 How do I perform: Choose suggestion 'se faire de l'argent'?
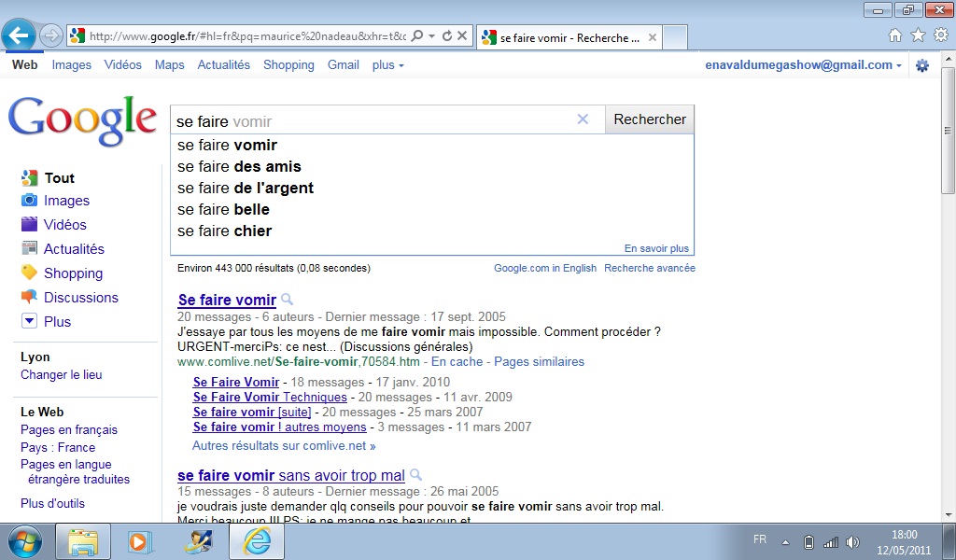click(431, 188)
